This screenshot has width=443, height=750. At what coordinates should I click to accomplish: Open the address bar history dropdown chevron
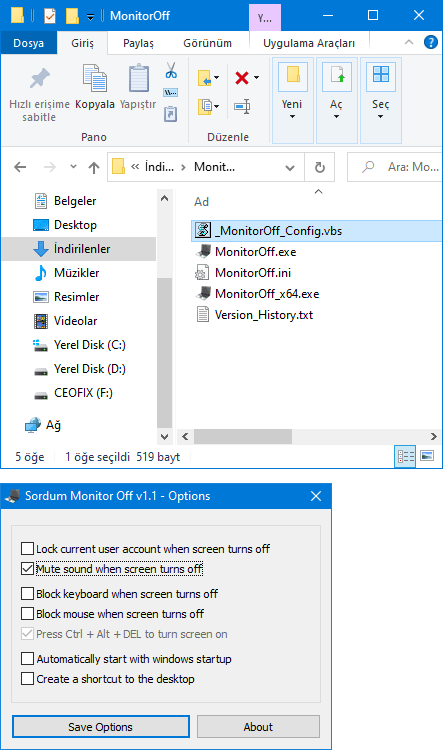coord(289,167)
